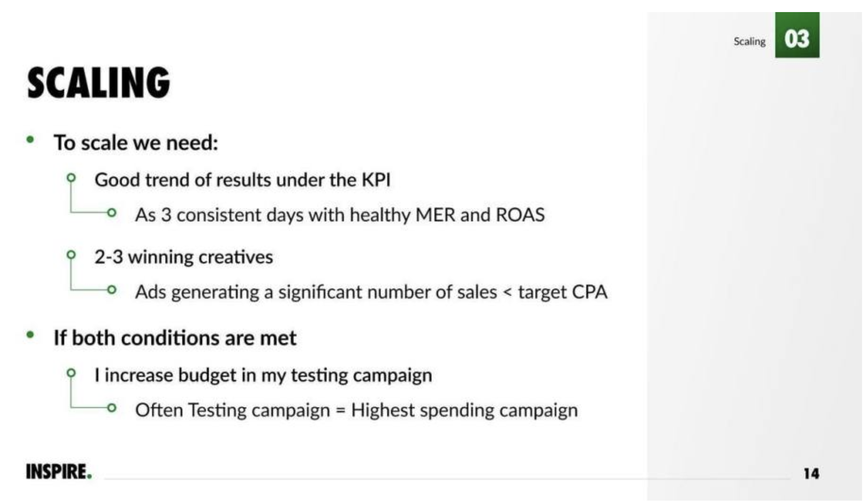Select the "To scale we need:" heading
This screenshot has width=863, height=504.
coord(136,142)
